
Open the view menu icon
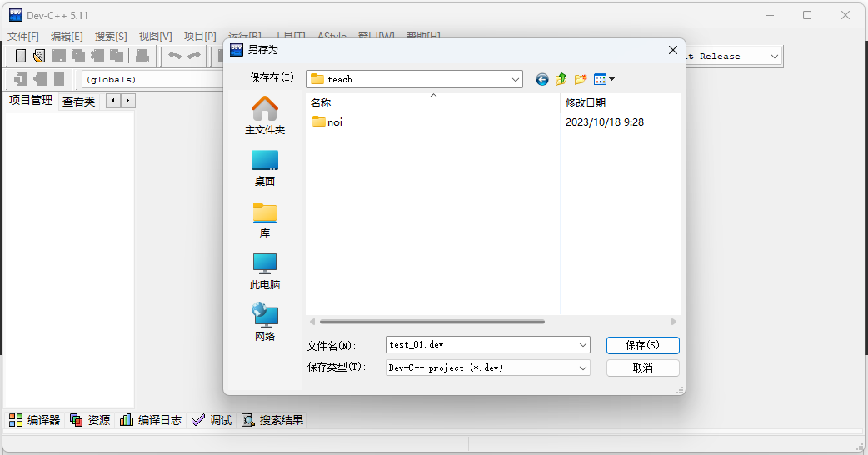[604, 79]
